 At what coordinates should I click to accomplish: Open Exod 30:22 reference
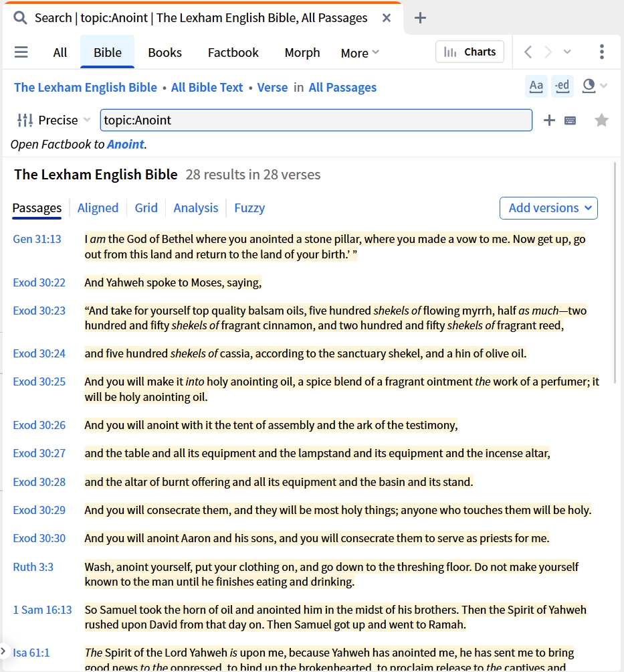39,283
